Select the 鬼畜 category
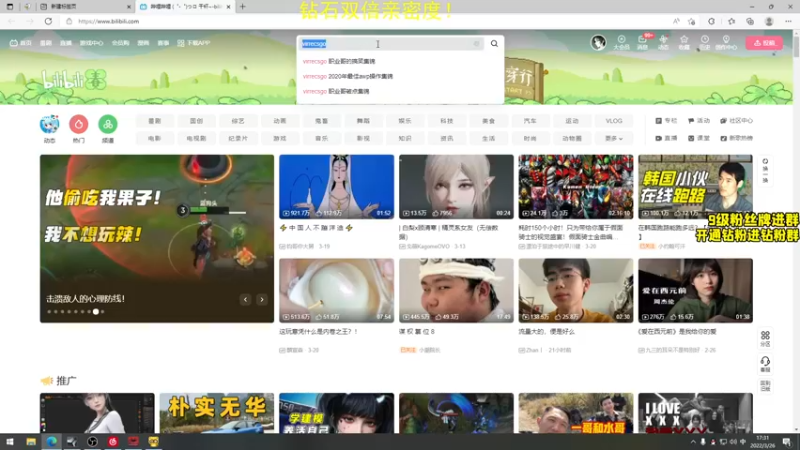The width and height of the screenshot is (800, 450). click(x=321, y=121)
